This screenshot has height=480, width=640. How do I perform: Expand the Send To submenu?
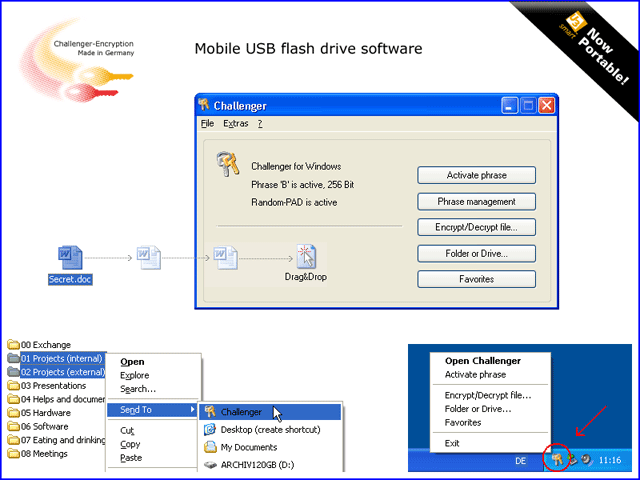coord(152,410)
